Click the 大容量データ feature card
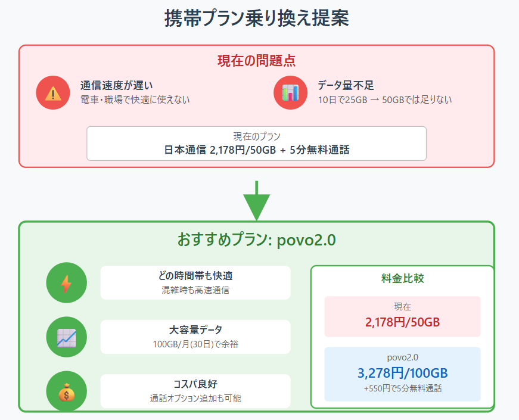The image size is (519, 420). click(x=196, y=337)
